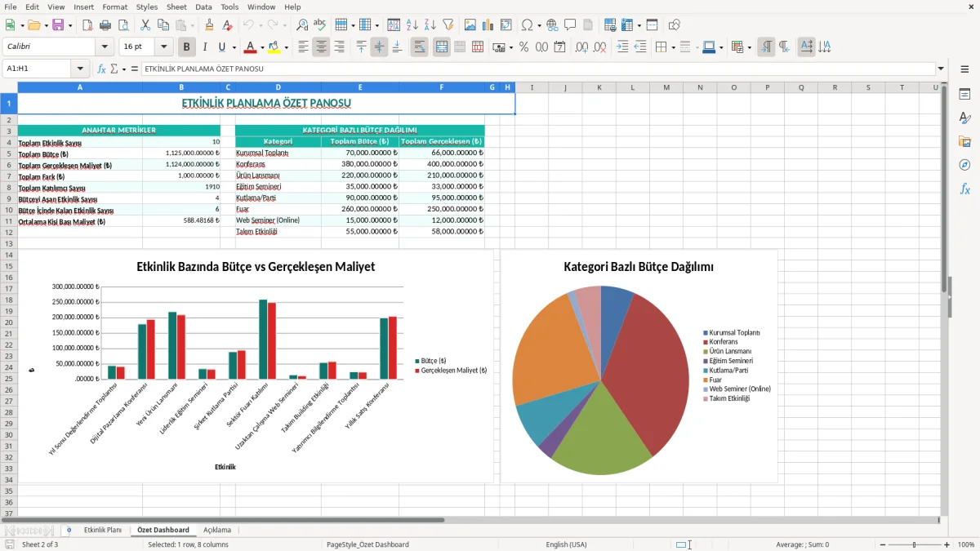Toggle Center Horizontally alignment
Viewport: 980px width, 551px height.
tap(321, 47)
